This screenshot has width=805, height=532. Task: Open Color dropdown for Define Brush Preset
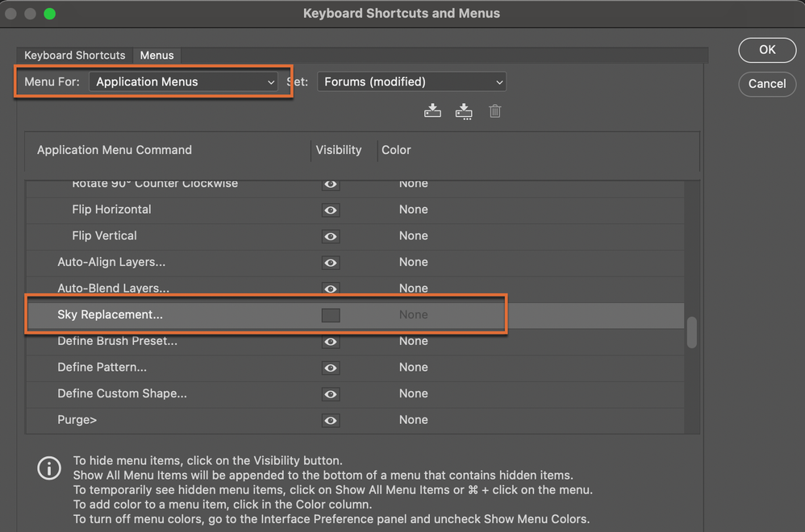(414, 341)
